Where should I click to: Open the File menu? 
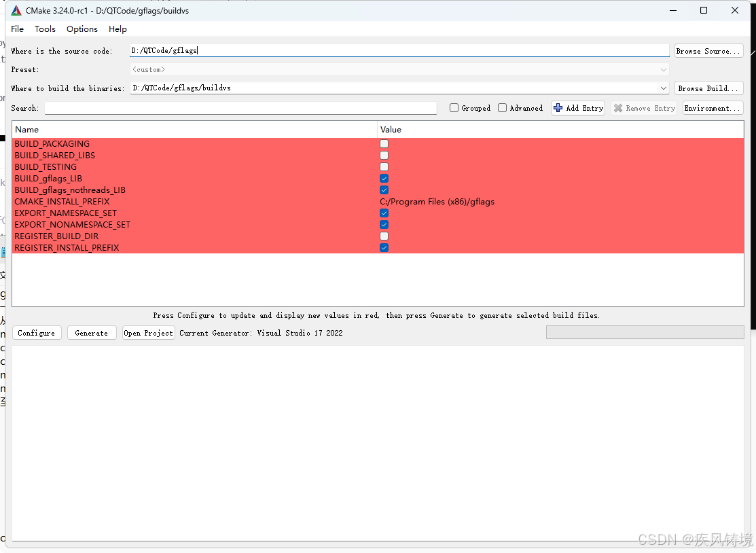18,29
